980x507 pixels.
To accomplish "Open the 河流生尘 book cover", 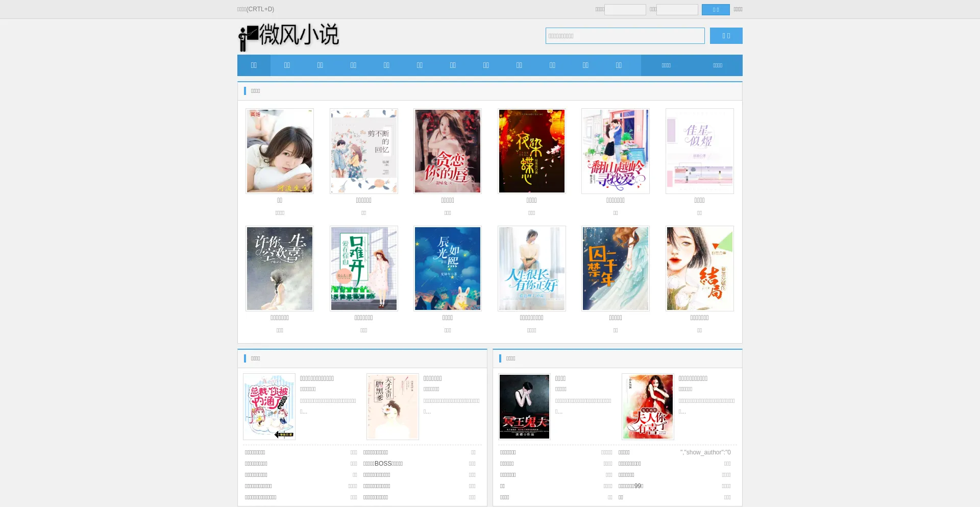I will coord(280,151).
